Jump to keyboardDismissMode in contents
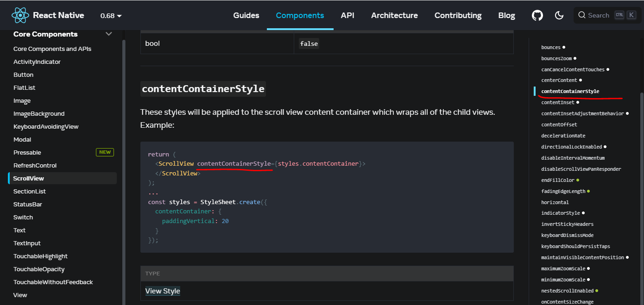 [x=568, y=235]
